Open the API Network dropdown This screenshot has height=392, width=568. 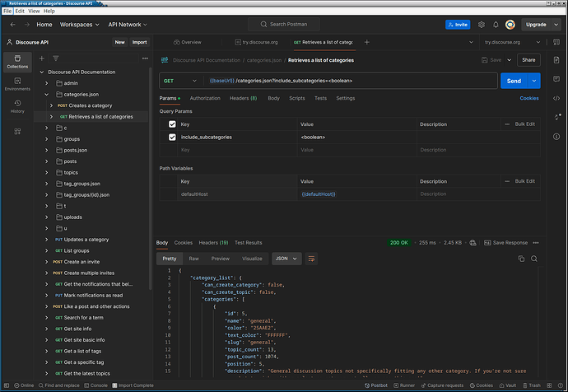(128, 25)
